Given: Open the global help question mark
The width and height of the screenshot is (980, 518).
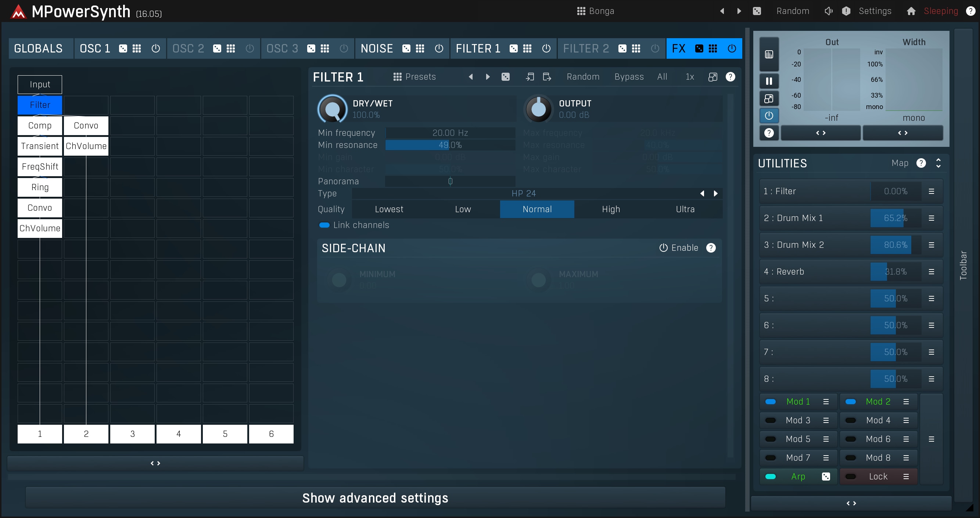Looking at the screenshot, I should pyautogui.click(x=970, y=11).
